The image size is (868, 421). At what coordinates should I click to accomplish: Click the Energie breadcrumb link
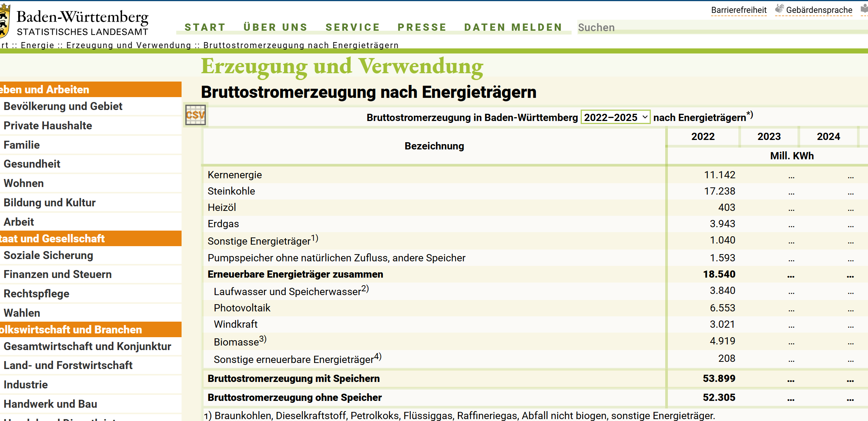click(x=38, y=45)
